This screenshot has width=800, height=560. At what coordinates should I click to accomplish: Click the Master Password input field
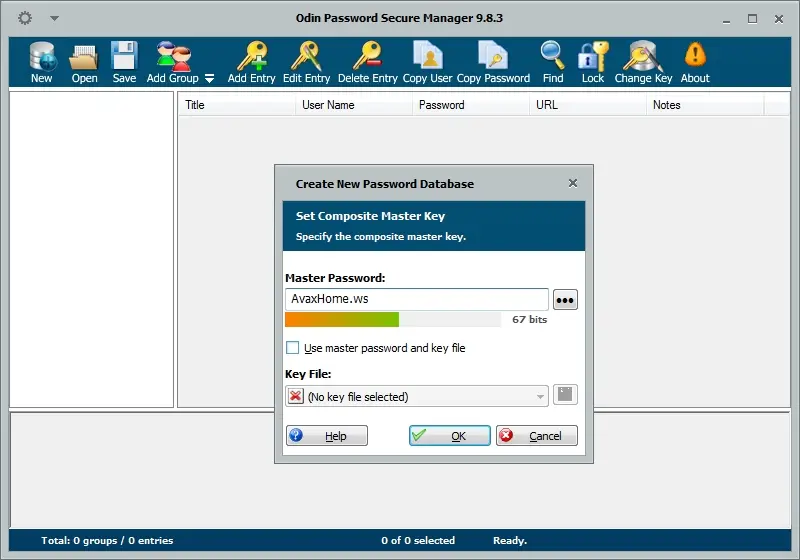(417, 299)
